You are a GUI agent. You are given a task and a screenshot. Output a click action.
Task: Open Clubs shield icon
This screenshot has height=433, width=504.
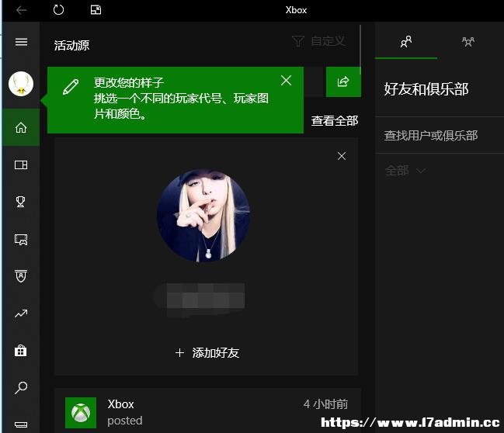pyautogui.click(x=21, y=275)
